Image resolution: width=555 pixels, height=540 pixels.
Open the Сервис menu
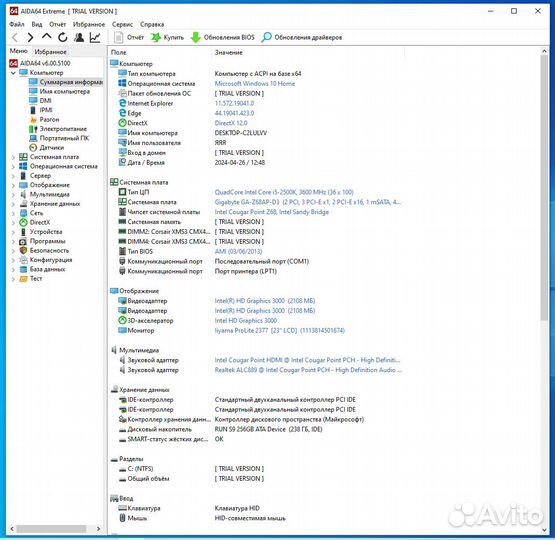tap(122, 24)
